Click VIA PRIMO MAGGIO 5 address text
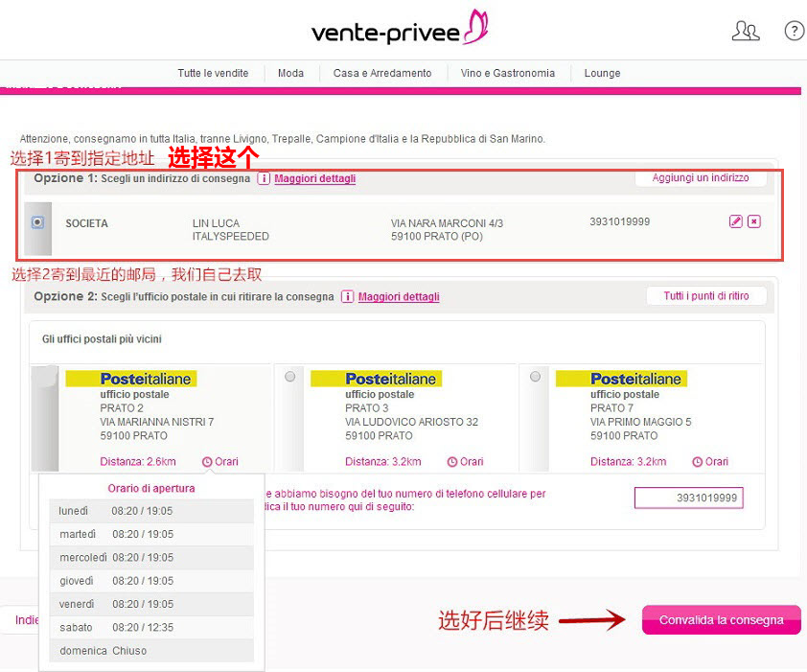This screenshot has width=807, height=672. point(641,422)
